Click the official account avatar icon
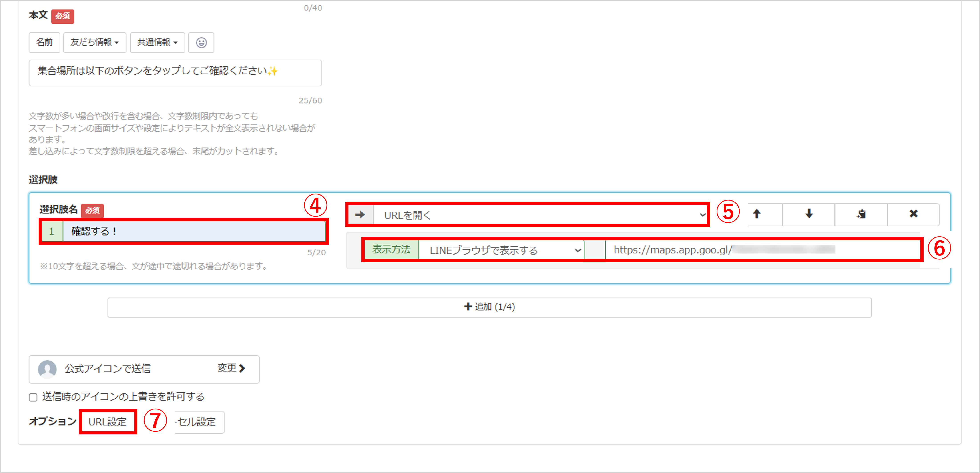The width and height of the screenshot is (980, 473). [47, 369]
